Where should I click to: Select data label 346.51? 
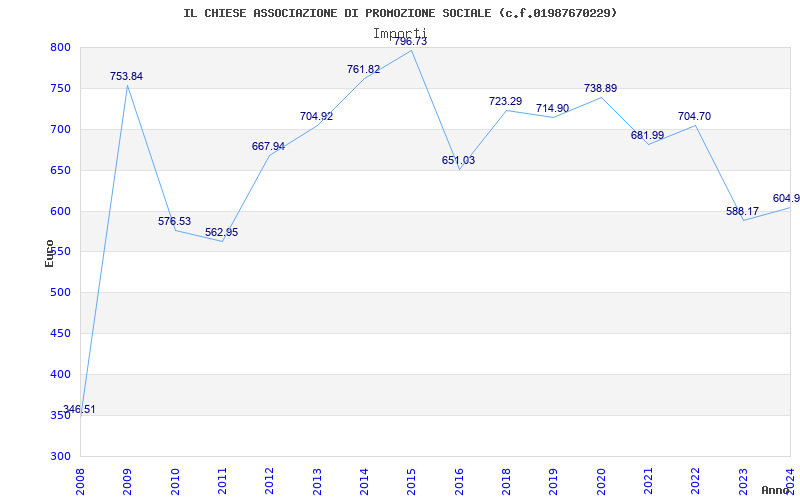coord(79,409)
